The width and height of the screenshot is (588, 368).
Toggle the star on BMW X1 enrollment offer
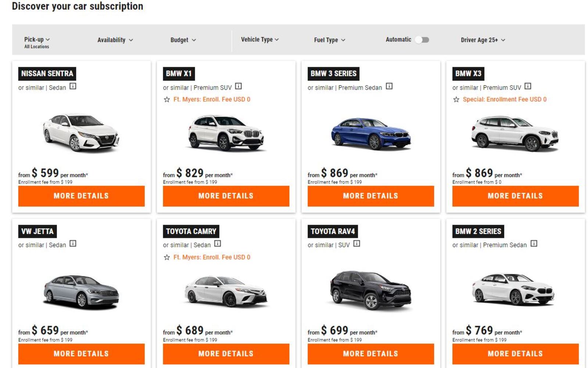pyautogui.click(x=167, y=99)
